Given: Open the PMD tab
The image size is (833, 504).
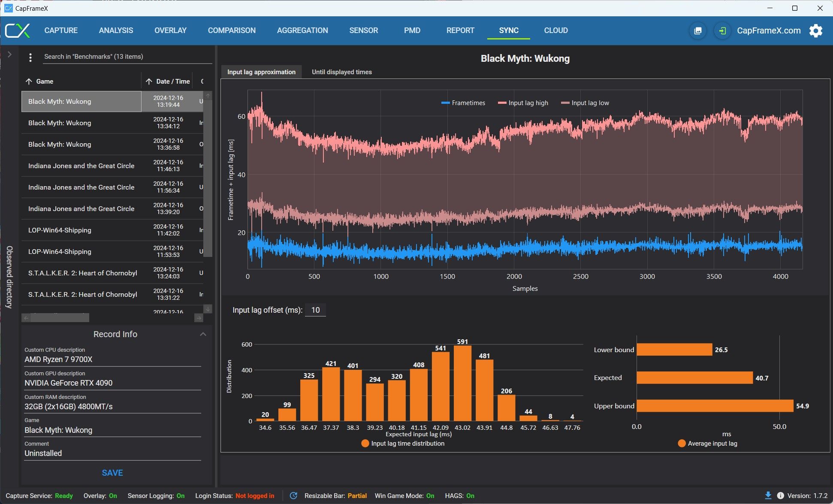Looking at the screenshot, I should pos(412,30).
